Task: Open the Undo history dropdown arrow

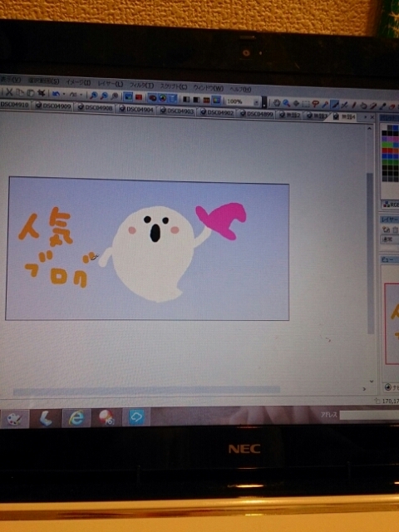Action: coord(64,94)
